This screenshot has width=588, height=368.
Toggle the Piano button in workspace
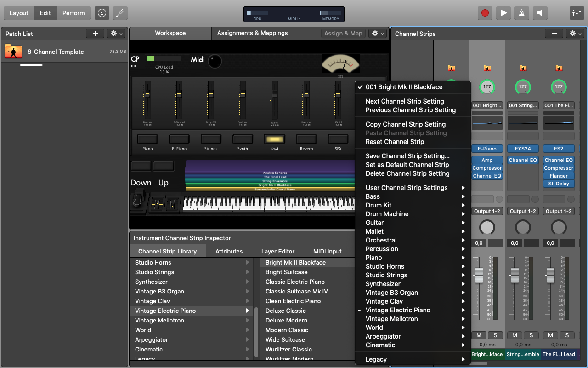tap(147, 139)
